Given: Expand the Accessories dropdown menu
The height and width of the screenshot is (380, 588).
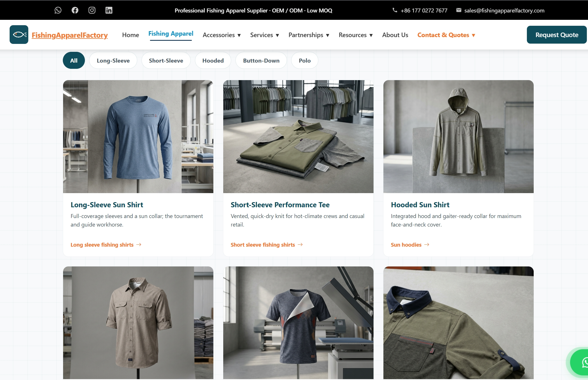Looking at the screenshot, I should [x=222, y=35].
